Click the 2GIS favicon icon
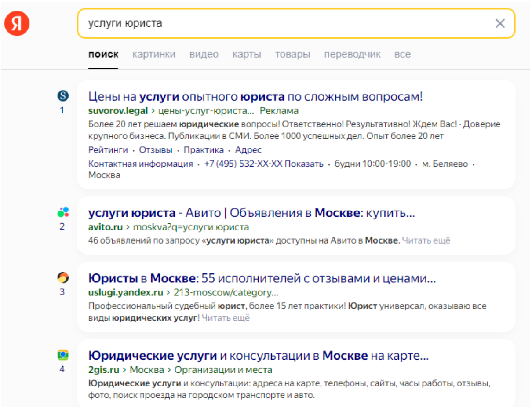Screen dimensions: 532x408 point(63,355)
